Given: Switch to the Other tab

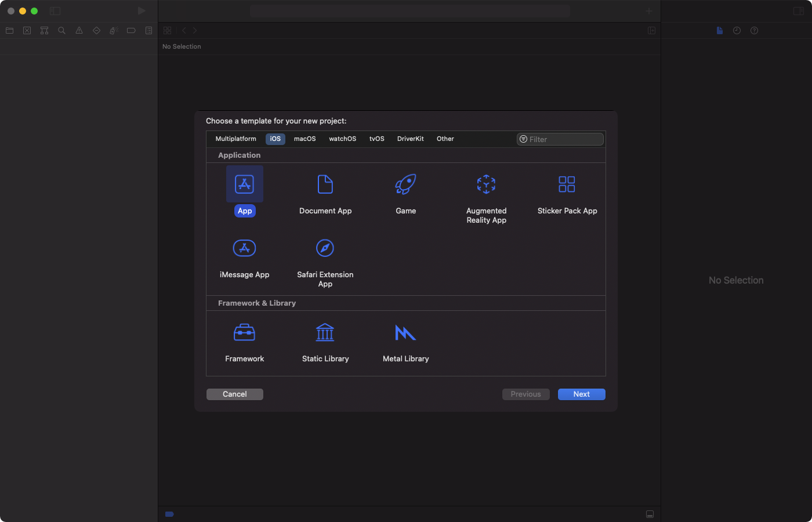Looking at the screenshot, I should coord(445,139).
